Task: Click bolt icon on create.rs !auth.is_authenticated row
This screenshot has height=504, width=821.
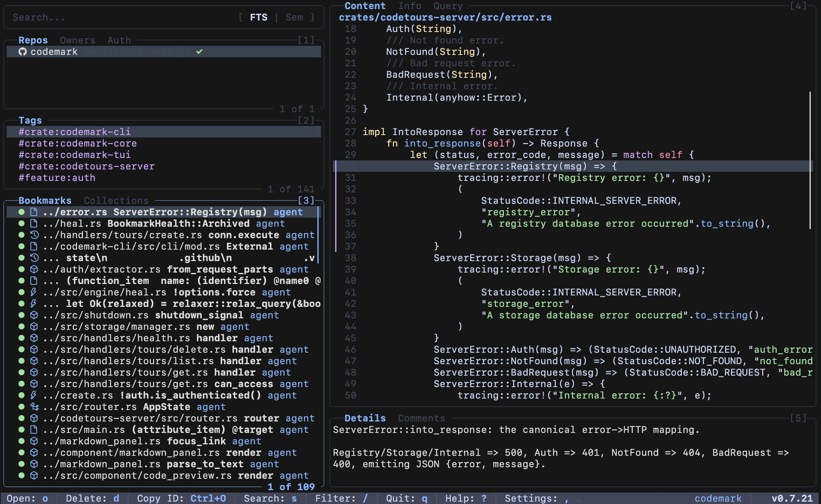Action: click(x=34, y=395)
